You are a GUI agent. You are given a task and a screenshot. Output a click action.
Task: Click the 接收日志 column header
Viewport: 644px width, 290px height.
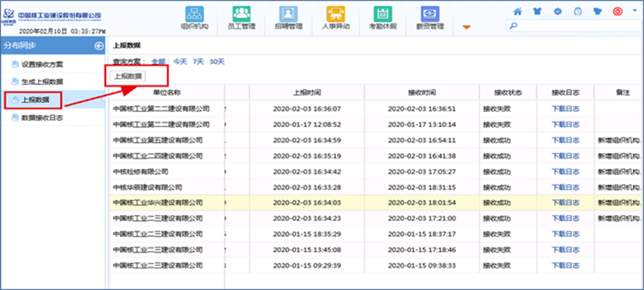(565, 92)
